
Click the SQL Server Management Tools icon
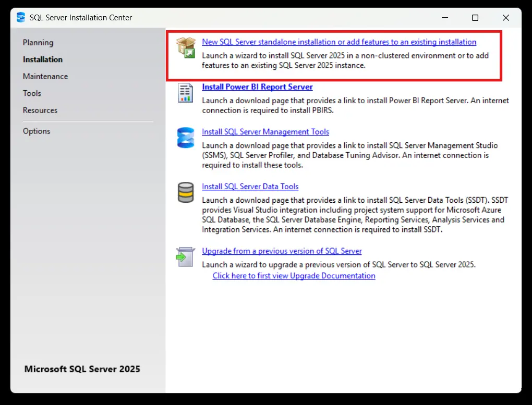coord(186,138)
